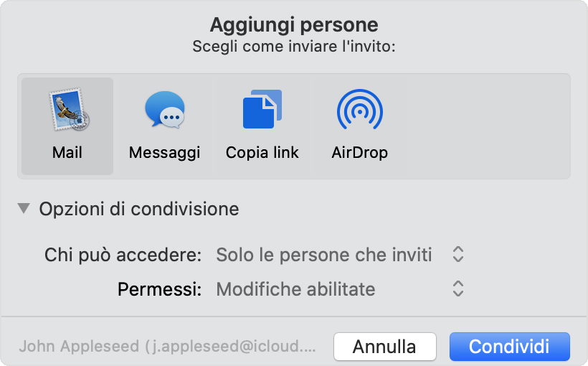588x366 pixels.
Task: Pick the AirDrop concentric rings icon
Action: coord(359,111)
